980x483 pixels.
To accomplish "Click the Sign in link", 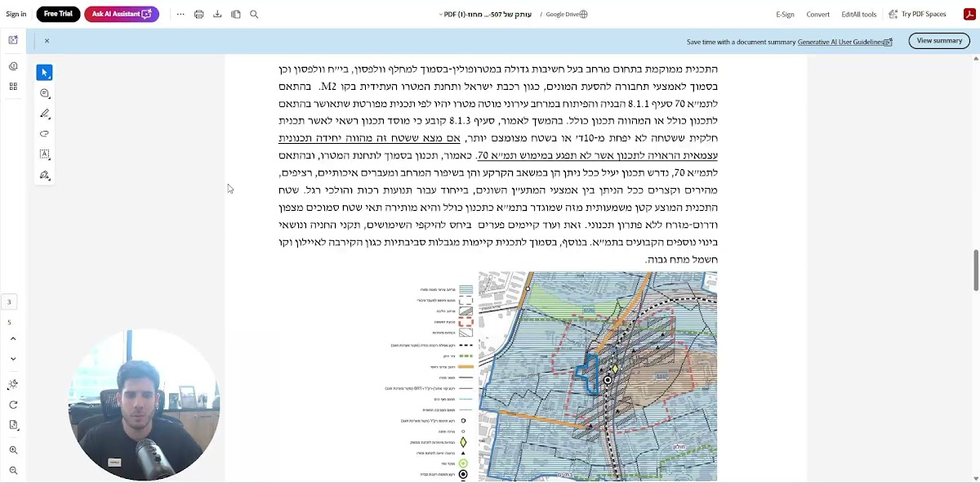I will coord(16,14).
